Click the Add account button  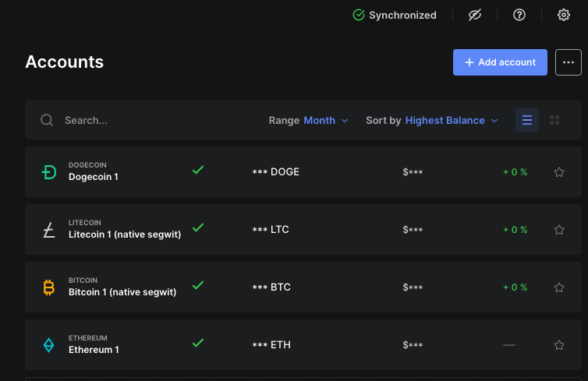tap(500, 62)
